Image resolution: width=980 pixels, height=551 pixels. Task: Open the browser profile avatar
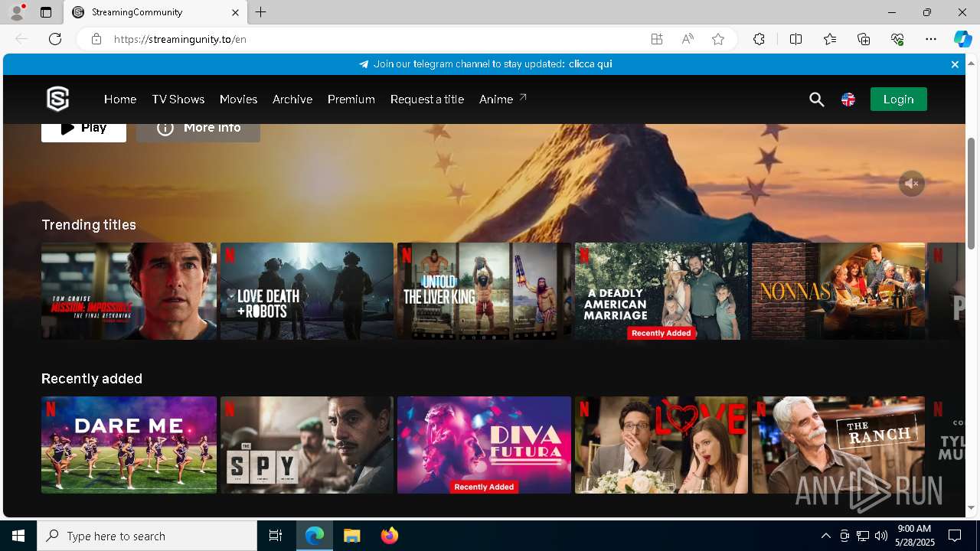(17, 12)
